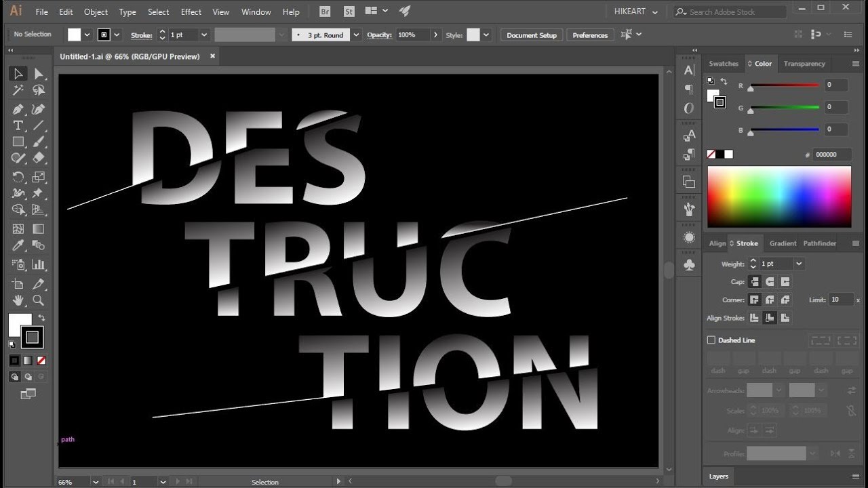This screenshot has height=488, width=868.
Task: Click the Document Setup button
Action: [x=531, y=35]
